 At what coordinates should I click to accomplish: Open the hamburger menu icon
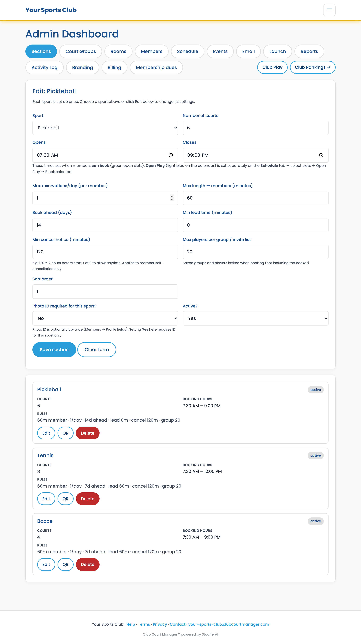[x=329, y=10]
